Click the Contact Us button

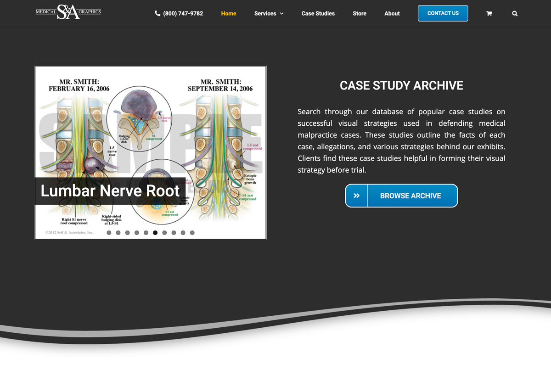[x=443, y=13]
